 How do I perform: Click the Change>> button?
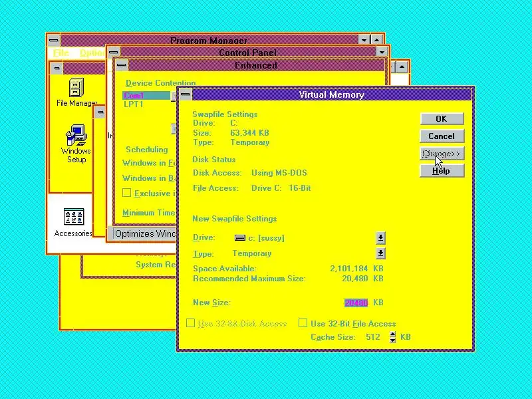[442, 154]
